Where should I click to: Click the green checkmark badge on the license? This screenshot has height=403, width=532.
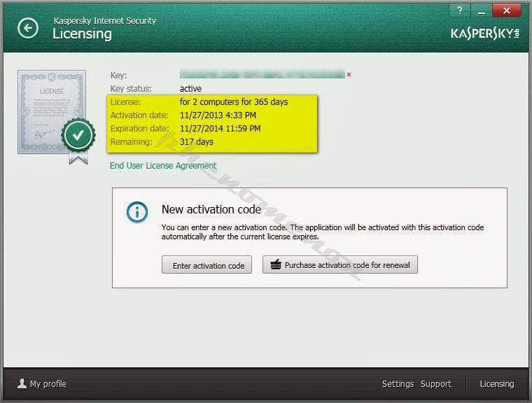point(78,135)
